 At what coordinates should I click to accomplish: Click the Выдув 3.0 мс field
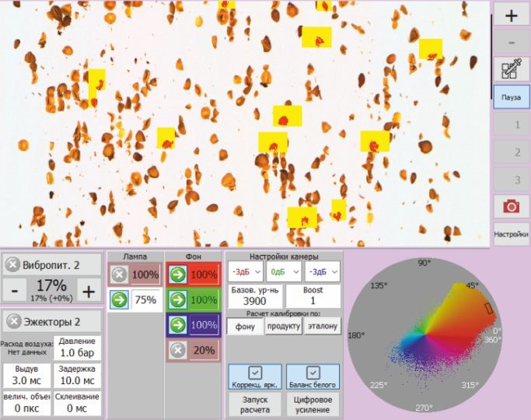[x=26, y=376]
